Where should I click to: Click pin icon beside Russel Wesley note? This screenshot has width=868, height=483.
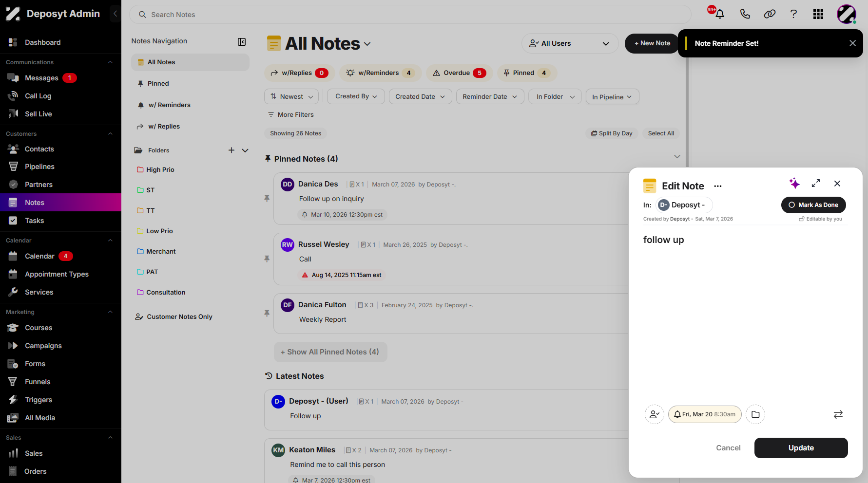[267, 259]
